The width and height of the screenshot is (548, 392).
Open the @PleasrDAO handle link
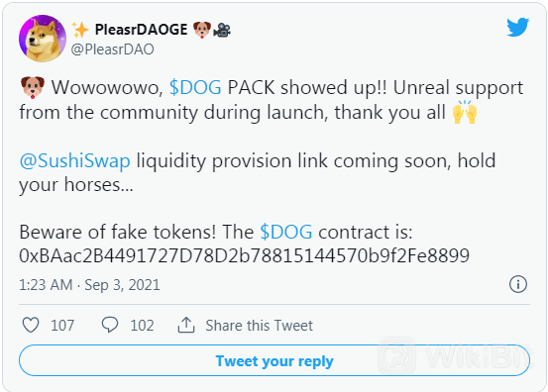point(112,49)
